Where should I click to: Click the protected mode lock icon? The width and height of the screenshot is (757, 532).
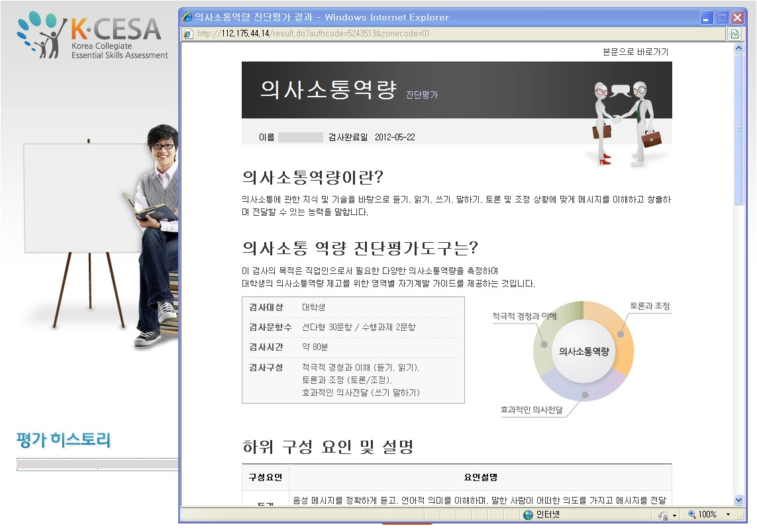click(664, 515)
